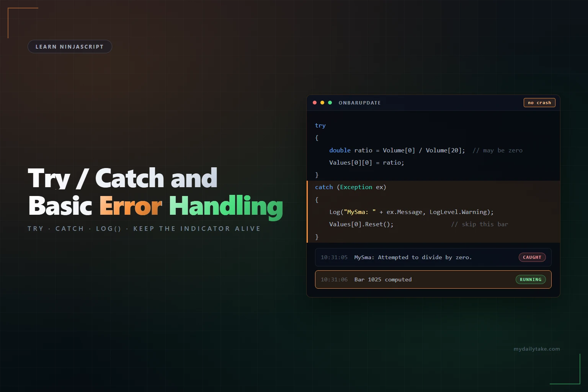588x392 pixels.
Task: Click the 'Values[0][0] = ratio;' line
Action: click(x=367, y=163)
